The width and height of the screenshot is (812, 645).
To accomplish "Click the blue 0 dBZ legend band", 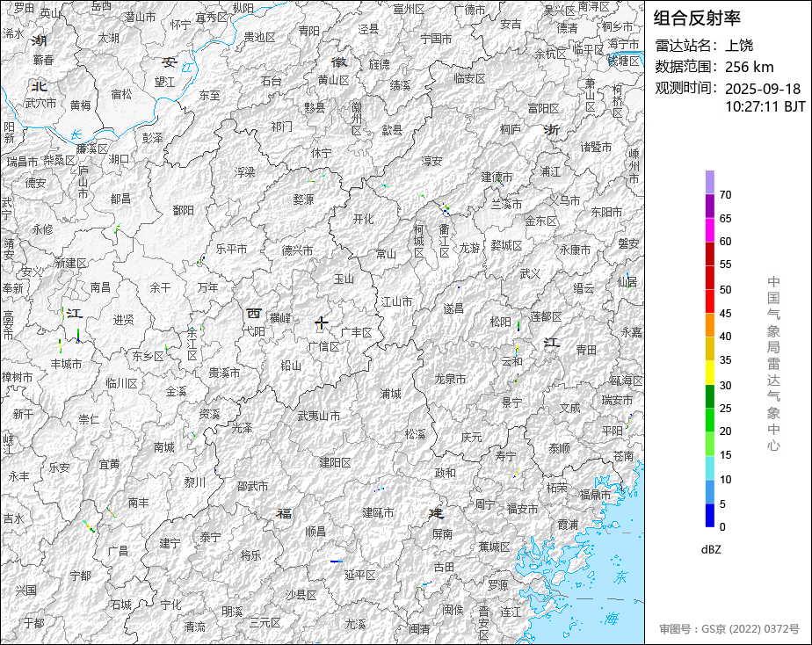I will 709,516.
